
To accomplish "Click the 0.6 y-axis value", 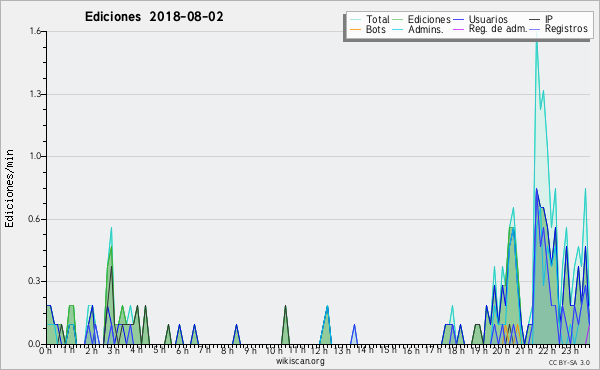I will pyautogui.click(x=35, y=219).
